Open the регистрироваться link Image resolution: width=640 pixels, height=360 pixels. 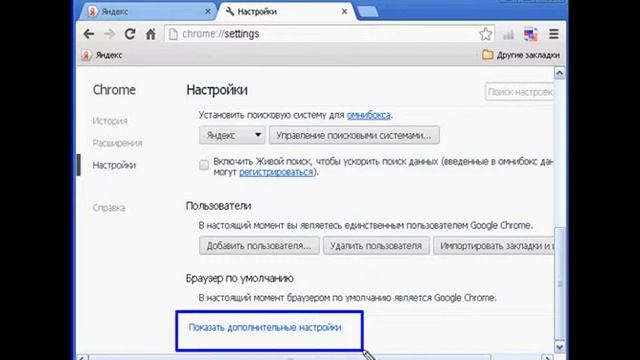tap(276, 172)
